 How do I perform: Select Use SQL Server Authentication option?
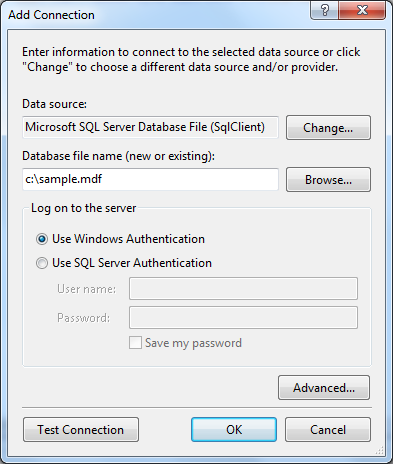[x=42, y=263]
